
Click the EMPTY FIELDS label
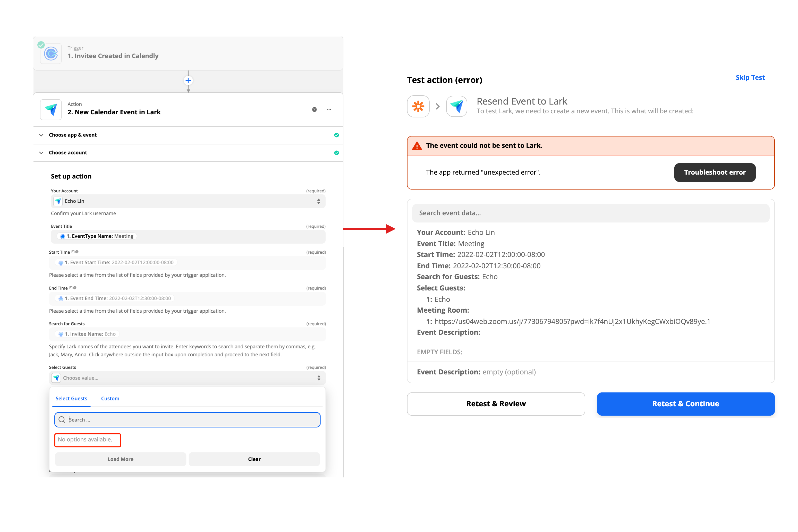click(x=439, y=352)
